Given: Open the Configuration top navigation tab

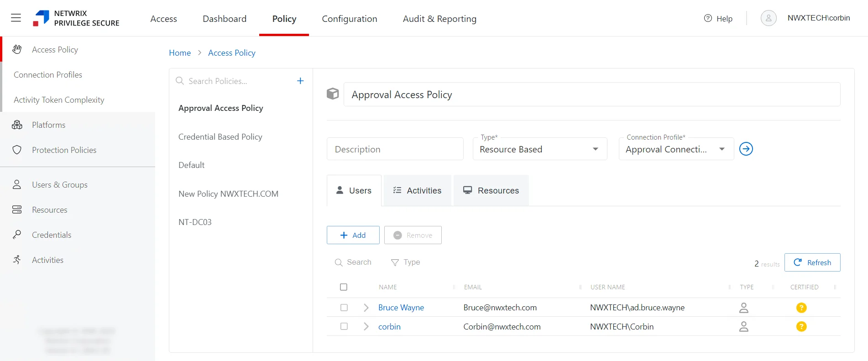Looking at the screenshot, I should click(350, 19).
